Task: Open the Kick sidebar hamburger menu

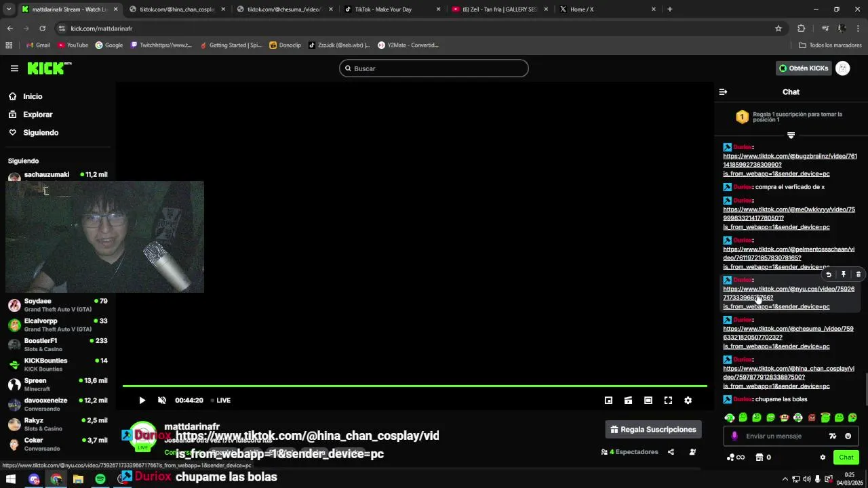Action: (x=14, y=68)
